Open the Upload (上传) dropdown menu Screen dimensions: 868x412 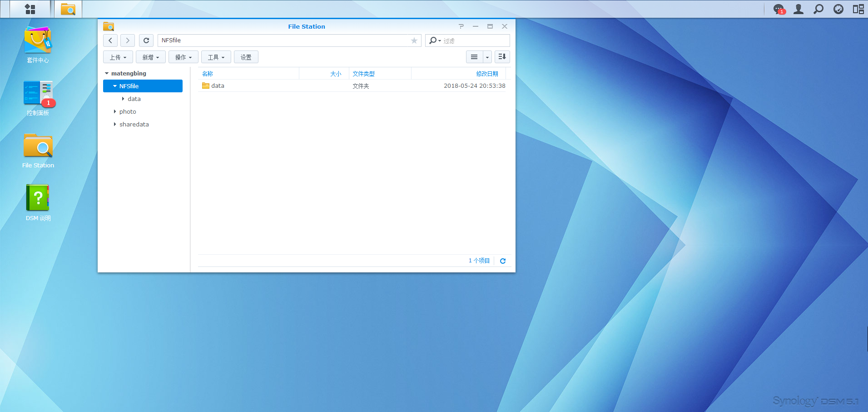click(x=118, y=57)
